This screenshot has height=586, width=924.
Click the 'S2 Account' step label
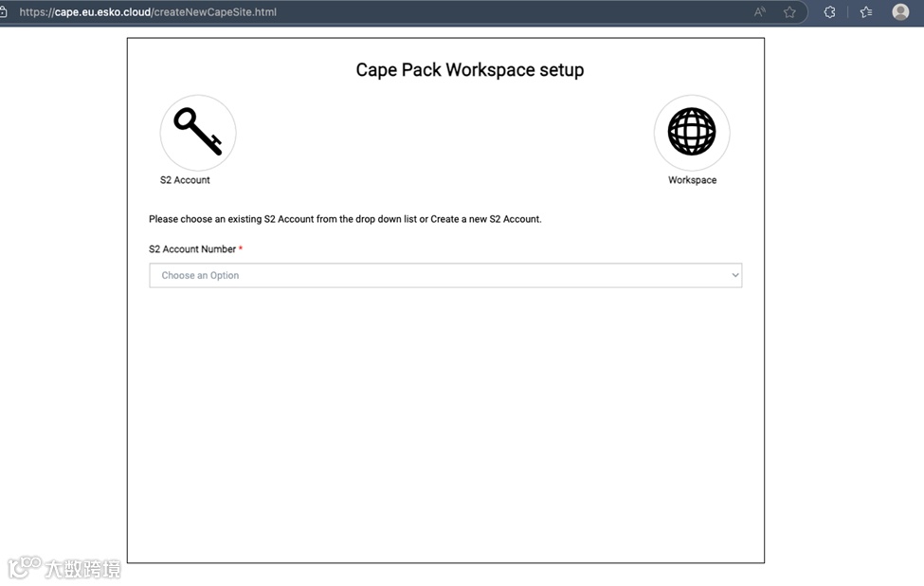pos(185,180)
